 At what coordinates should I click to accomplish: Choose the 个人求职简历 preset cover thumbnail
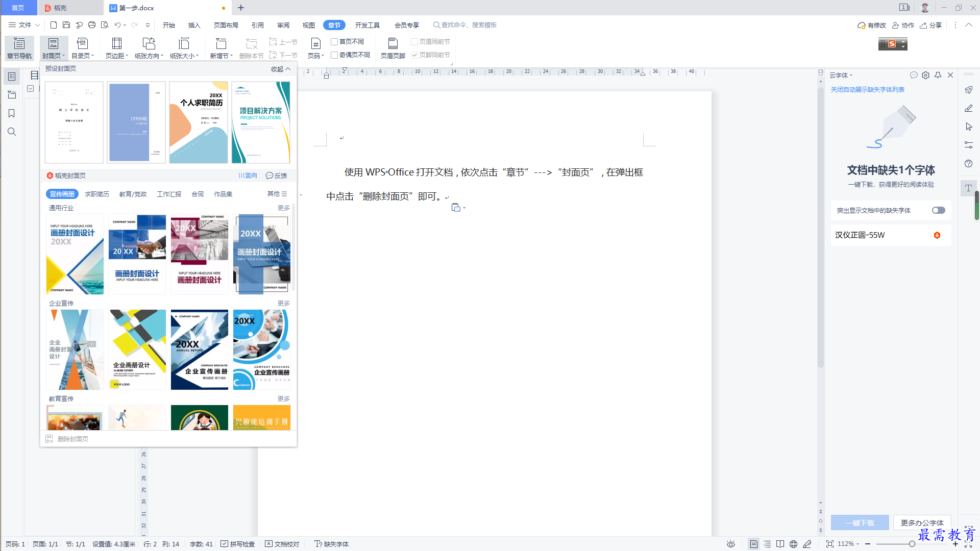199,122
